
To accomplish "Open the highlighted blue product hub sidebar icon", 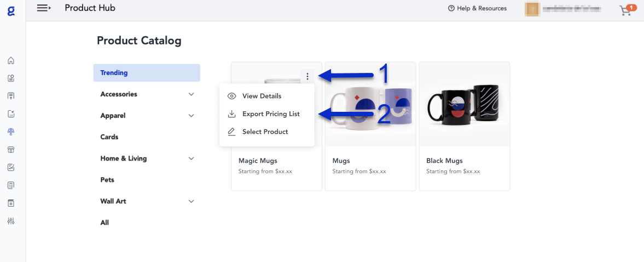I will click(x=11, y=132).
